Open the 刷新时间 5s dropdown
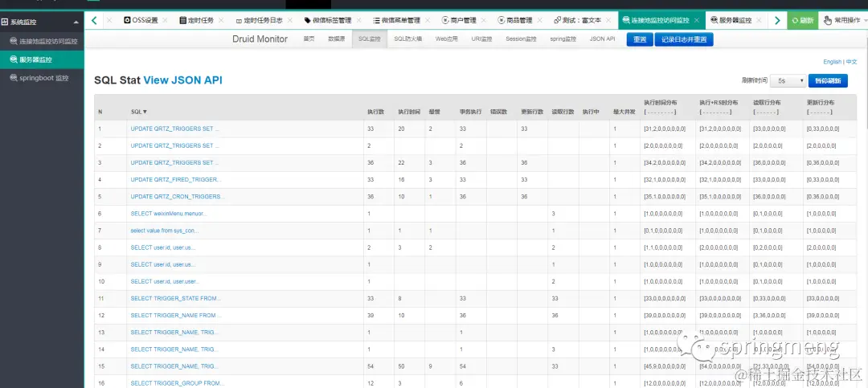Screen dimensions: 868x388 [x=788, y=80]
